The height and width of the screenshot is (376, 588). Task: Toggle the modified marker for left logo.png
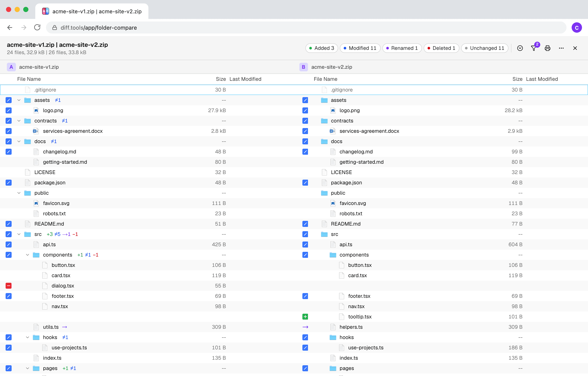point(9,110)
